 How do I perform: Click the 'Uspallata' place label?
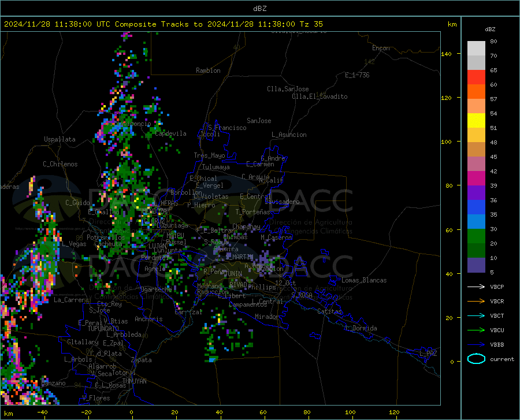click(x=60, y=139)
